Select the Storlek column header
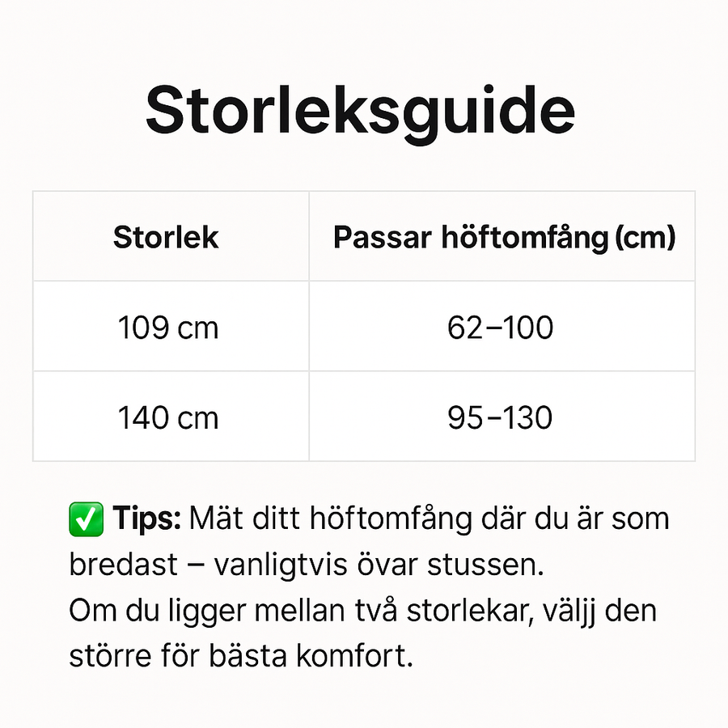 tap(166, 237)
